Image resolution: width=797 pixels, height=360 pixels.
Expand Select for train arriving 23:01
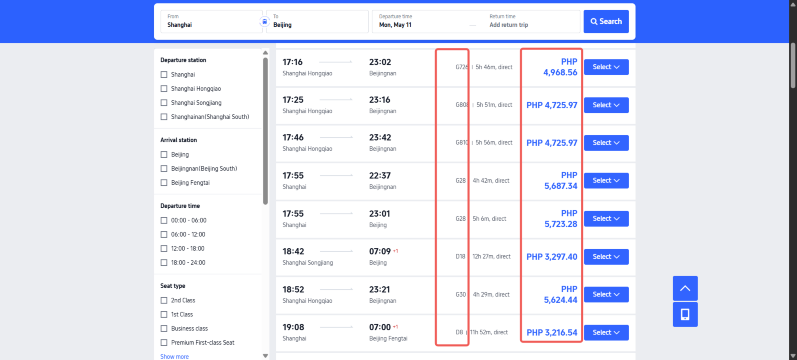click(x=606, y=219)
